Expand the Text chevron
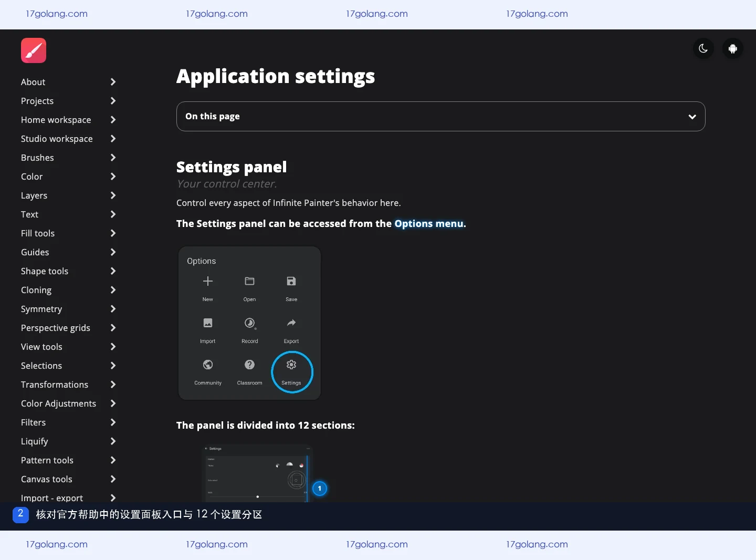This screenshot has height=560, width=756. click(113, 214)
